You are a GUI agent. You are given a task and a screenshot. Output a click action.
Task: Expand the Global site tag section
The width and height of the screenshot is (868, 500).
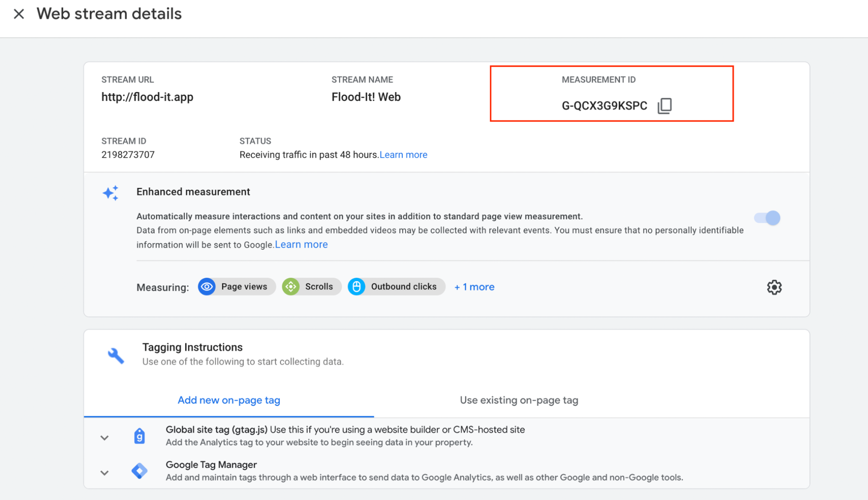104,438
